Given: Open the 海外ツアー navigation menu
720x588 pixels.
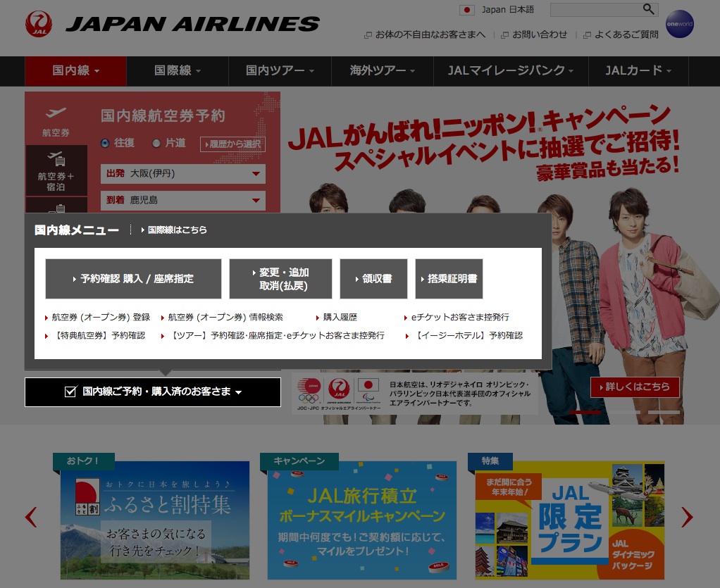Looking at the screenshot, I should pyautogui.click(x=382, y=70).
